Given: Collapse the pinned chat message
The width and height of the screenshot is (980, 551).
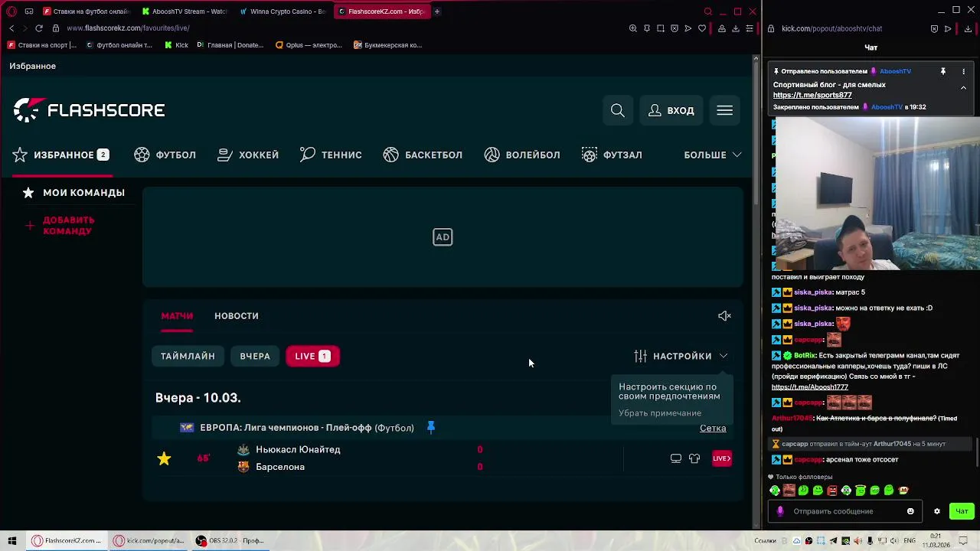Looking at the screenshot, I should tap(964, 88).
